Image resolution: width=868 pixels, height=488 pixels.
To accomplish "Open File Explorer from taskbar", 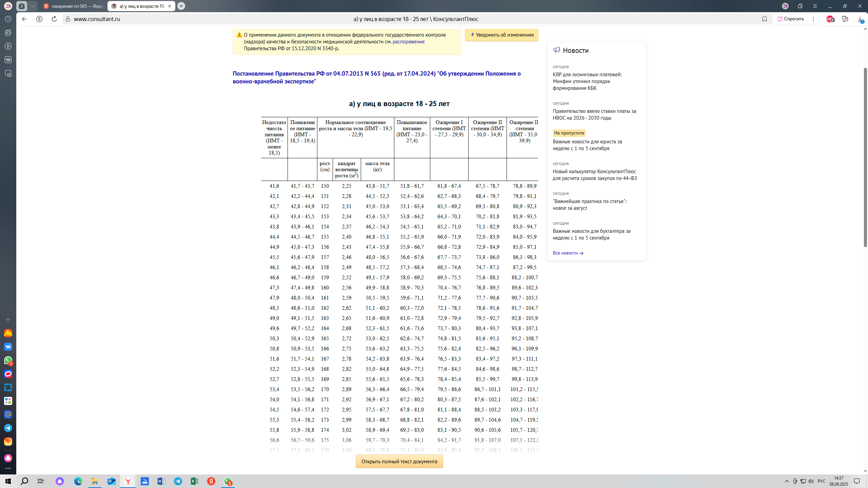I will point(95,481).
